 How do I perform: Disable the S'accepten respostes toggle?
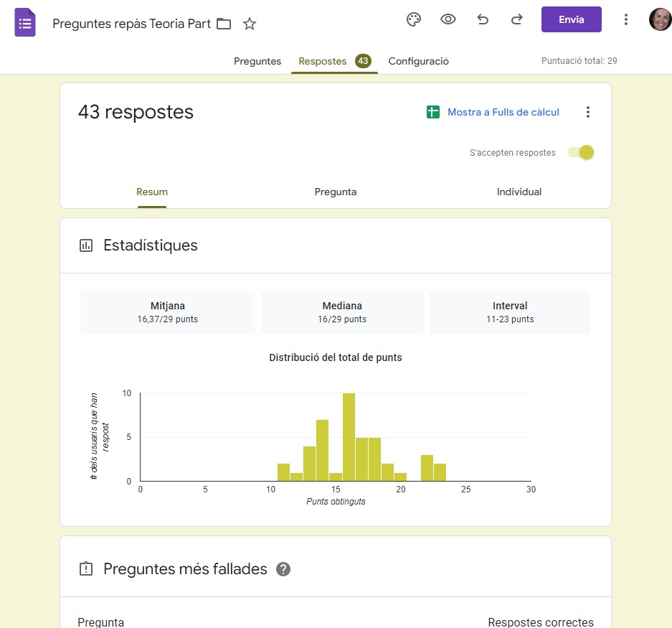point(581,152)
